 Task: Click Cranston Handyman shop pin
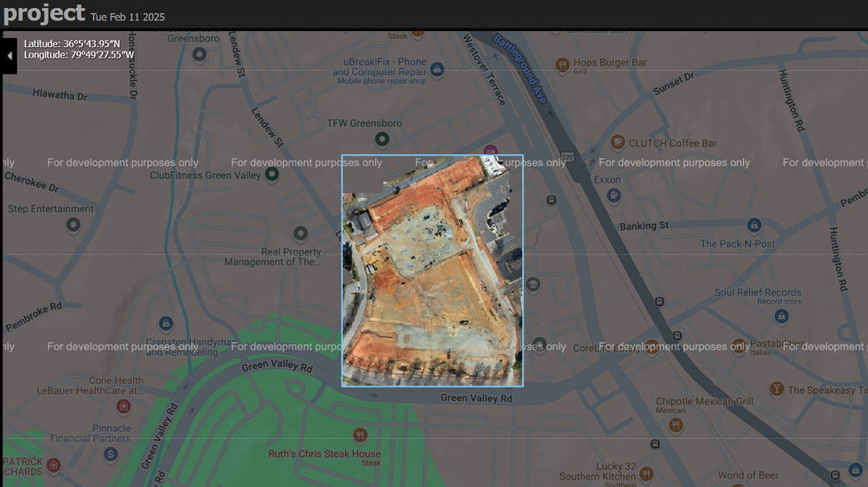tap(166, 323)
